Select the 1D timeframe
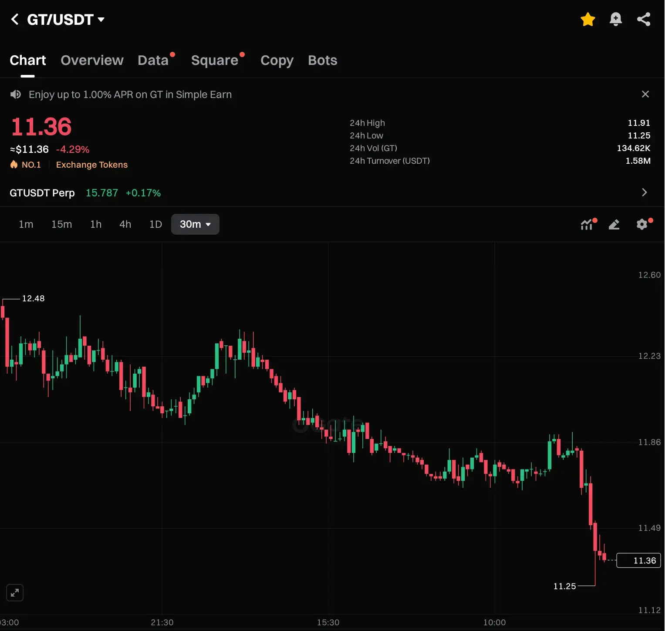This screenshot has width=672, height=631. (x=155, y=224)
